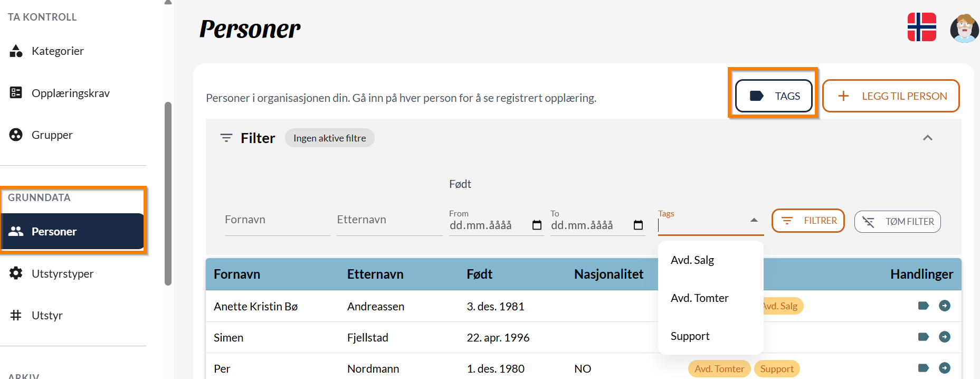Click tag icon in Anette's row
Screen dimensions: 980x379
coord(923,306)
